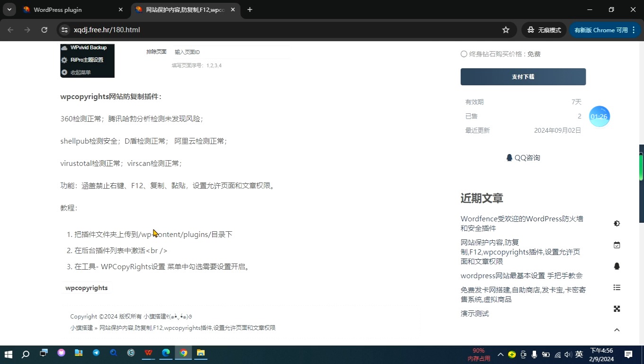Enter fullscreen with the expand arrows icon
Screen dimensions: 644x364
pos(617,309)
